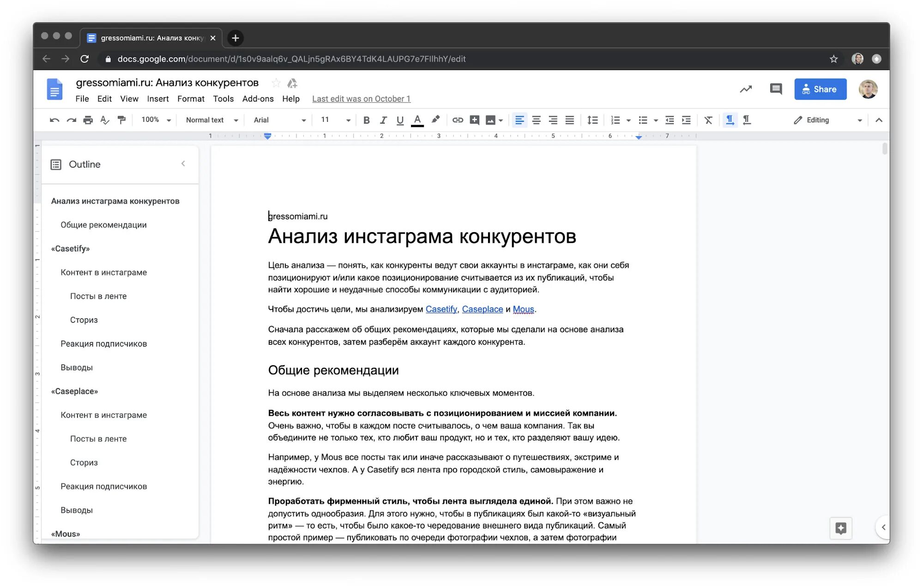Image resolution: width=923 pixels, height=588 pixels.
Task: Apply Italic formatting
Action: 383,120
